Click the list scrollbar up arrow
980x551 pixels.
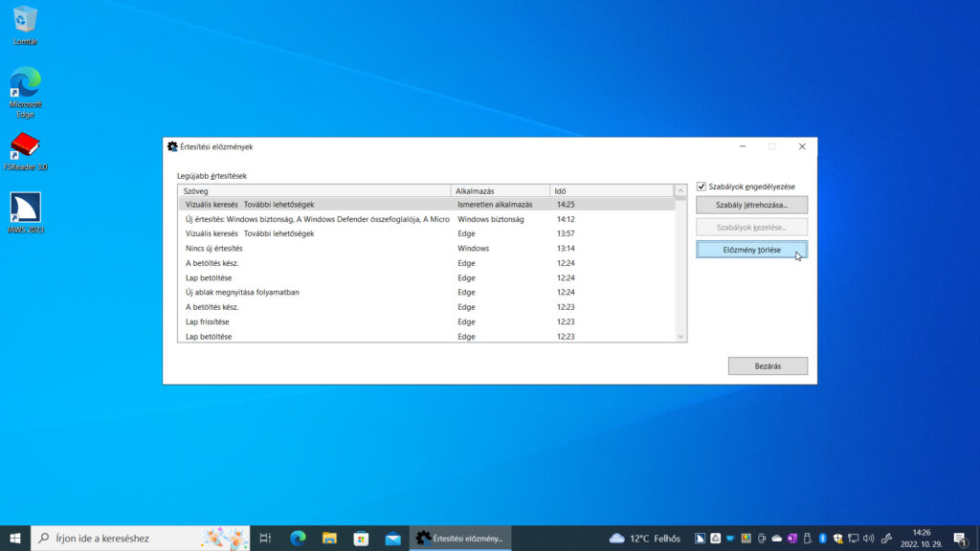pos(680,190)
